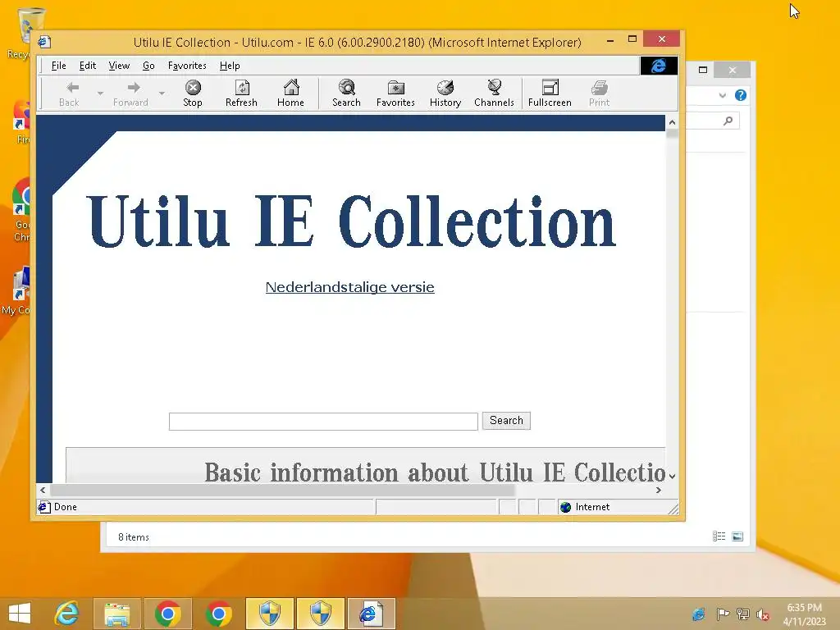This screenshot has height=630, width=840.
Task: Click the muted volume tray icon
Action: point(763,614)
